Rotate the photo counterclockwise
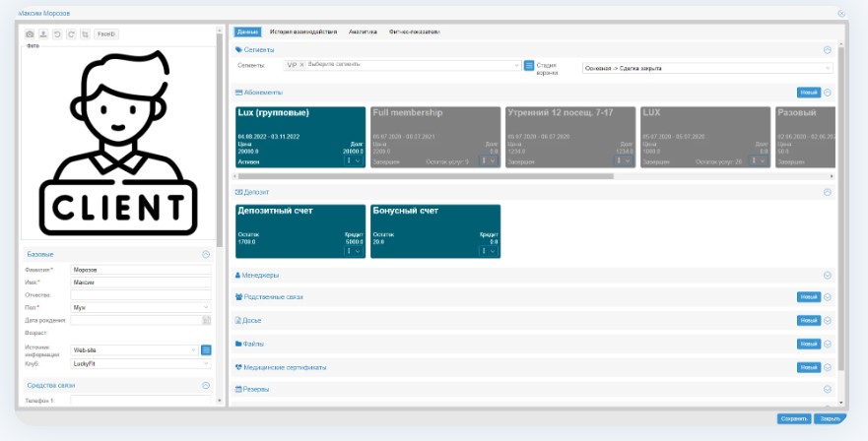This screenshot has height=441, width=868. coord(57,34)
